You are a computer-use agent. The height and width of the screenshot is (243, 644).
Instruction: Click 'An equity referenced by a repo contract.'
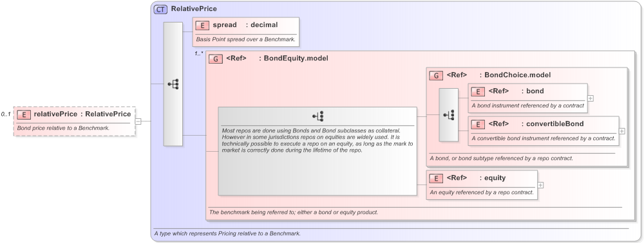coord(482,192)
